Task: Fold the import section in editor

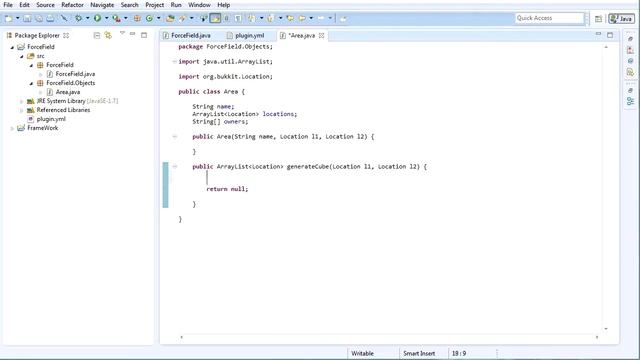Action: (175, 62)
